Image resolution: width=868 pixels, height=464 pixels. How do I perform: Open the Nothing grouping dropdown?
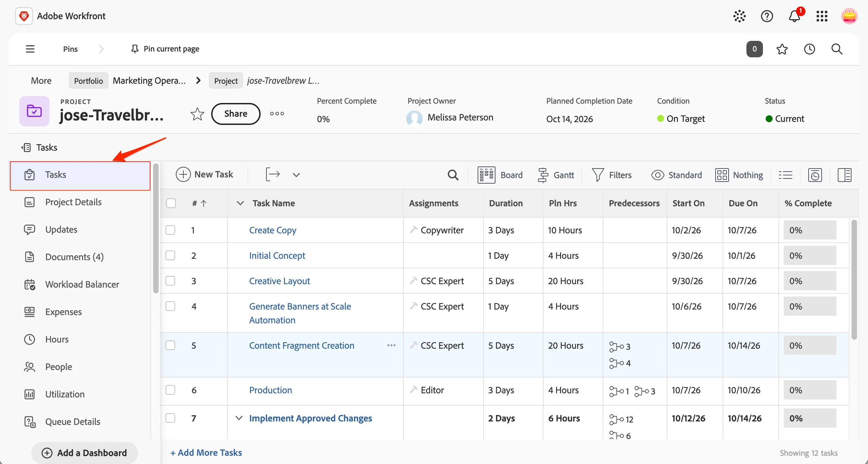[x=739, y=175]
